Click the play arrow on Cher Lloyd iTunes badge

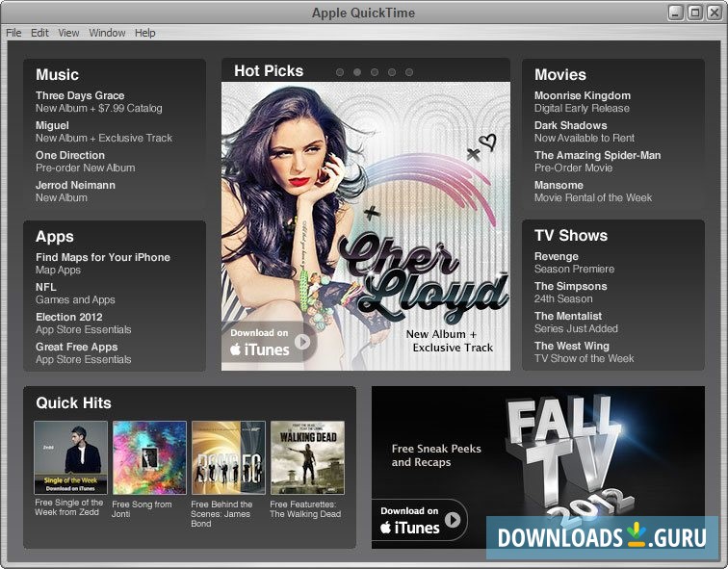coord(302,342)
